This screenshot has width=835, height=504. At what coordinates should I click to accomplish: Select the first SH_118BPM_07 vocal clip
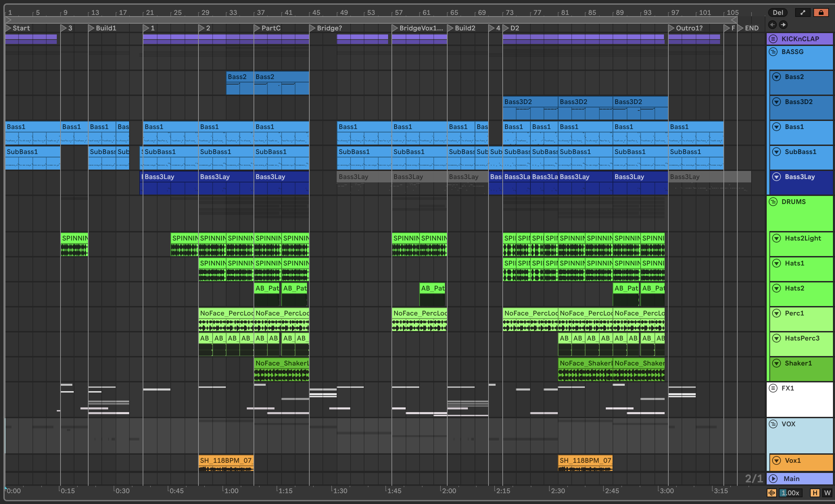(x=226, y=461)
